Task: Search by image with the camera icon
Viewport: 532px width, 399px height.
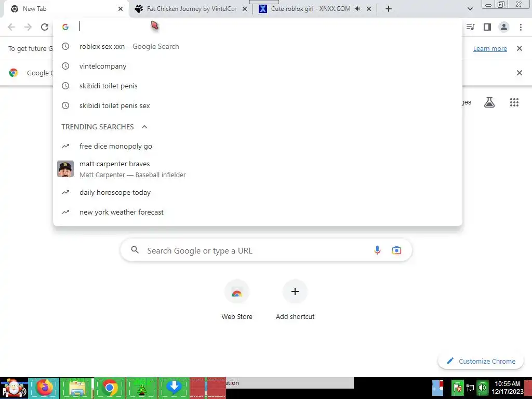Action: [396, 250]
